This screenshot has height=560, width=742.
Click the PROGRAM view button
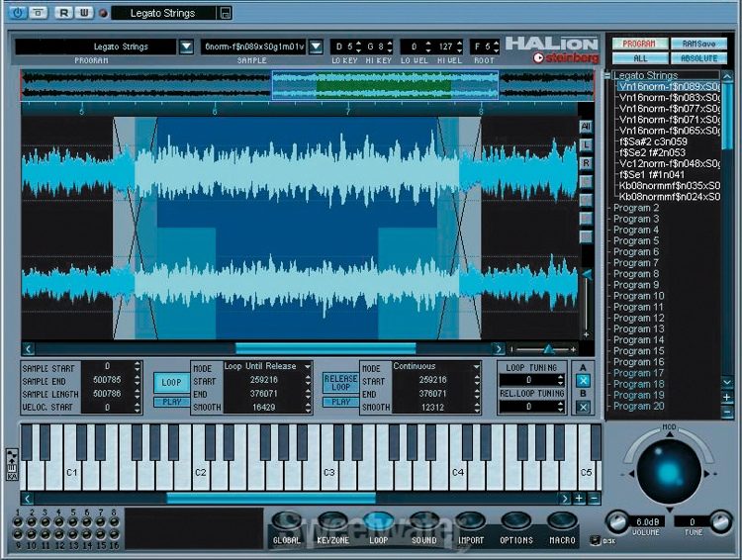639,44
